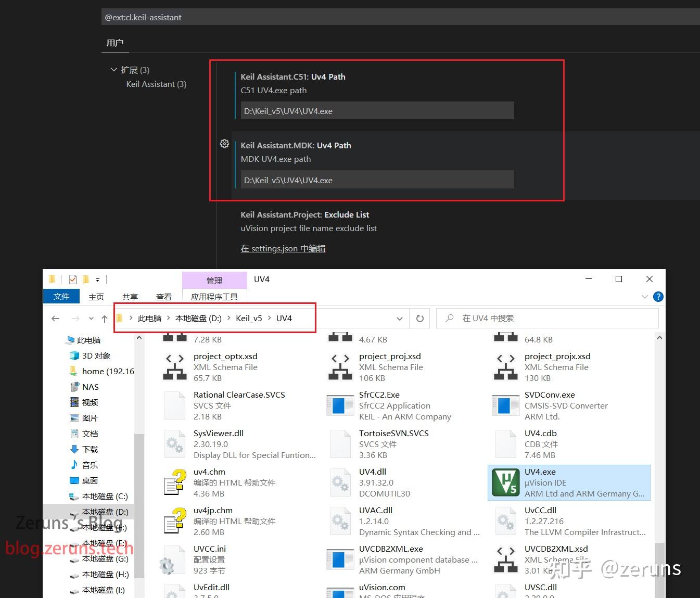Select the TortoiseSVN.SVCS file icon
Viewport: 700px width, 598px height.
tap(339, 443)
